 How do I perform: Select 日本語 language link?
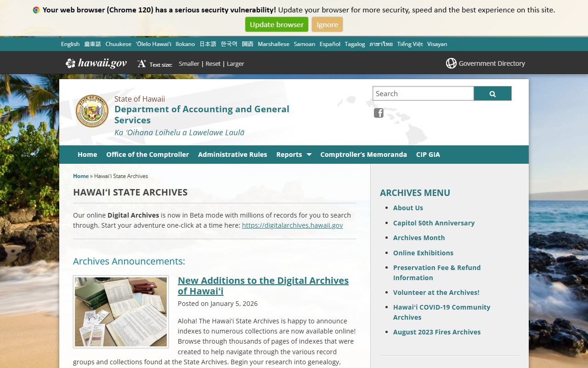click(x=208, y=44)
